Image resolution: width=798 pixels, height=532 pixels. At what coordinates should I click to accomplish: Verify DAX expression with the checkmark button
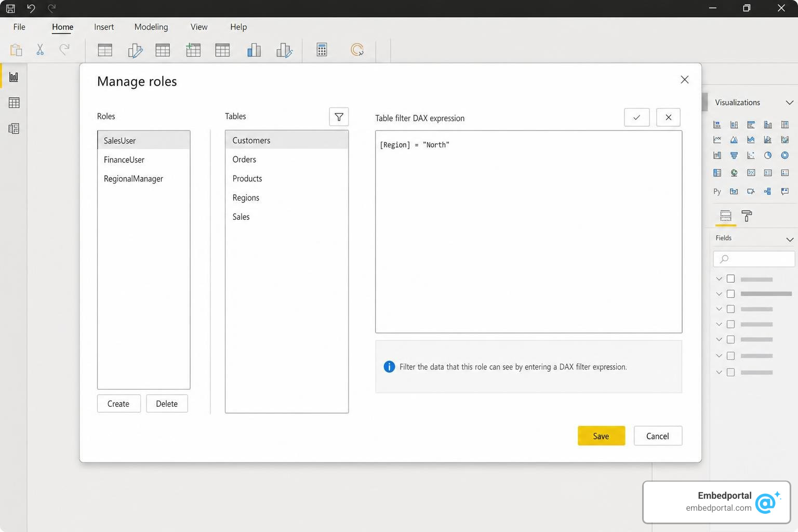point(636,117)
